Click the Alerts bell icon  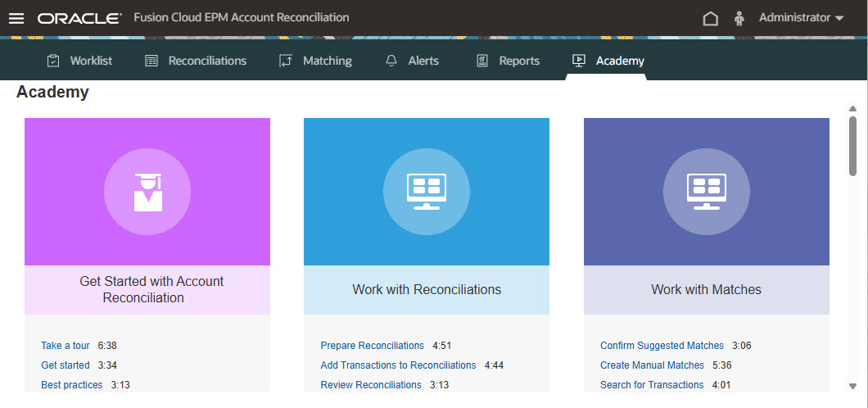391,61
